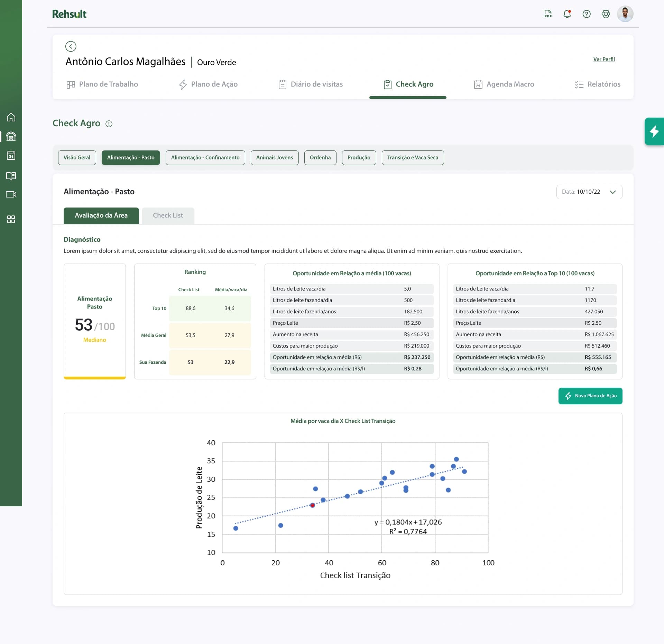Click the Top 10 ranking row label
Viewport: 664px width, 644px height.
pos(159,309)
